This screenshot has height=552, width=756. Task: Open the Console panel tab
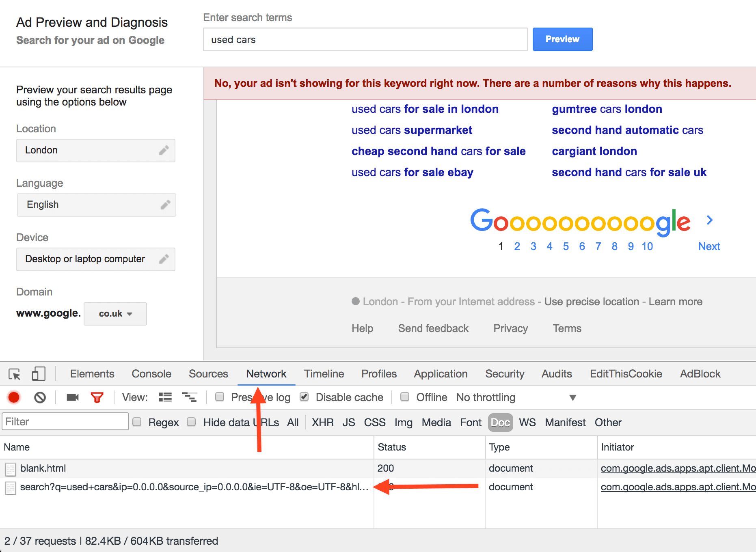coord(151,374)
